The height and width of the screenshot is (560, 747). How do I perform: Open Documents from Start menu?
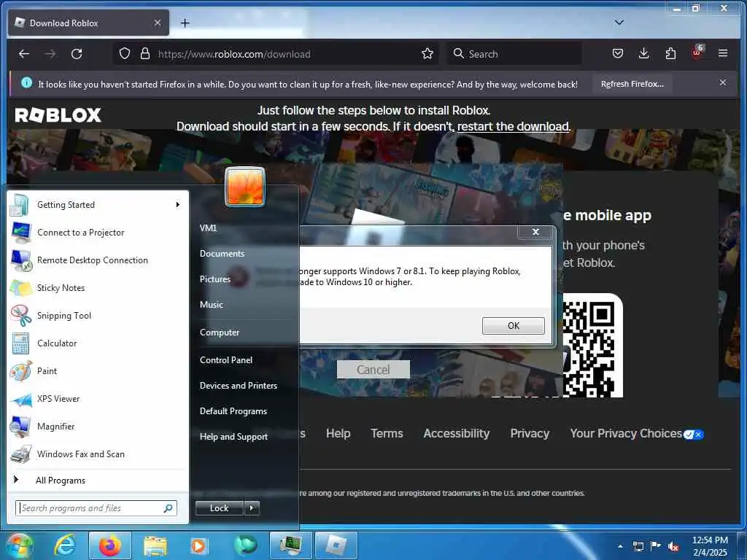click(222, 254)
